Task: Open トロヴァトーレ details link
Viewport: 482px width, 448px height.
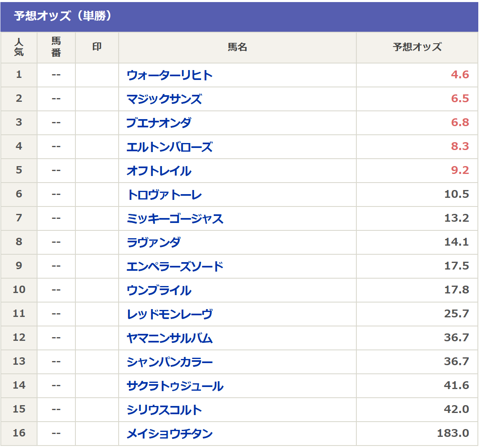Action: point(164,195)
